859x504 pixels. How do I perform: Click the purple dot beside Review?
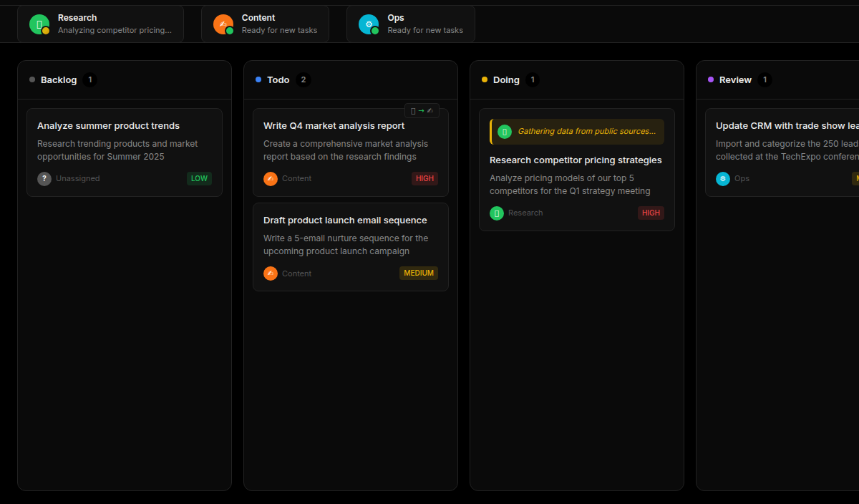[709, 79]
